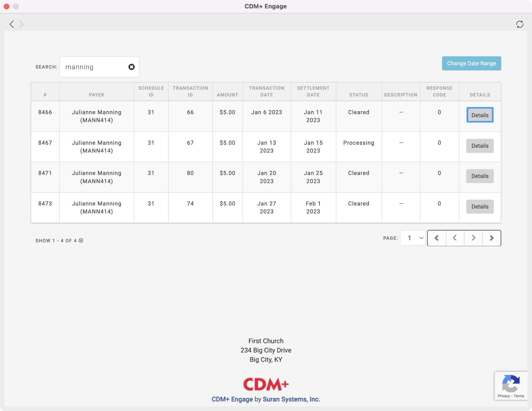The width and height of the screenshot is (532, 411).
Task: Follow the Suran Systems, Inc. link
Action: coord(291,399)
